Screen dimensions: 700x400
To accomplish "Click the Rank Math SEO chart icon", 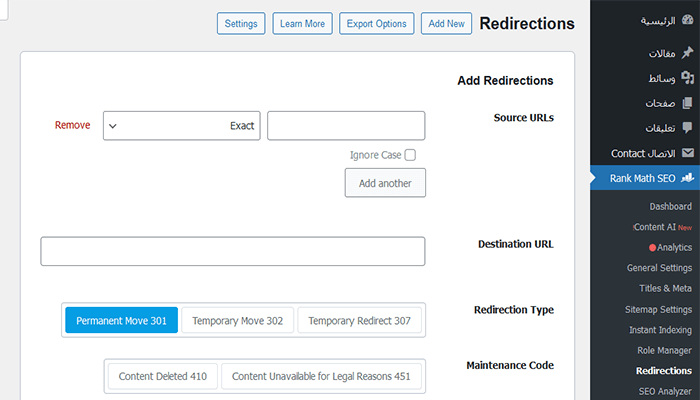I will coord(687,179).
